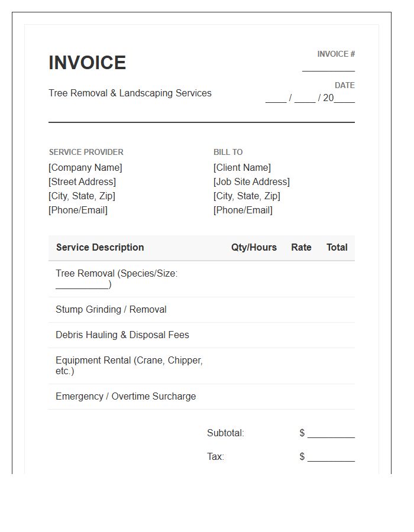The width and height of the screenshot is (414, 532).
Task: Click the '[Client Name]' placeholder
Action: 242,168
